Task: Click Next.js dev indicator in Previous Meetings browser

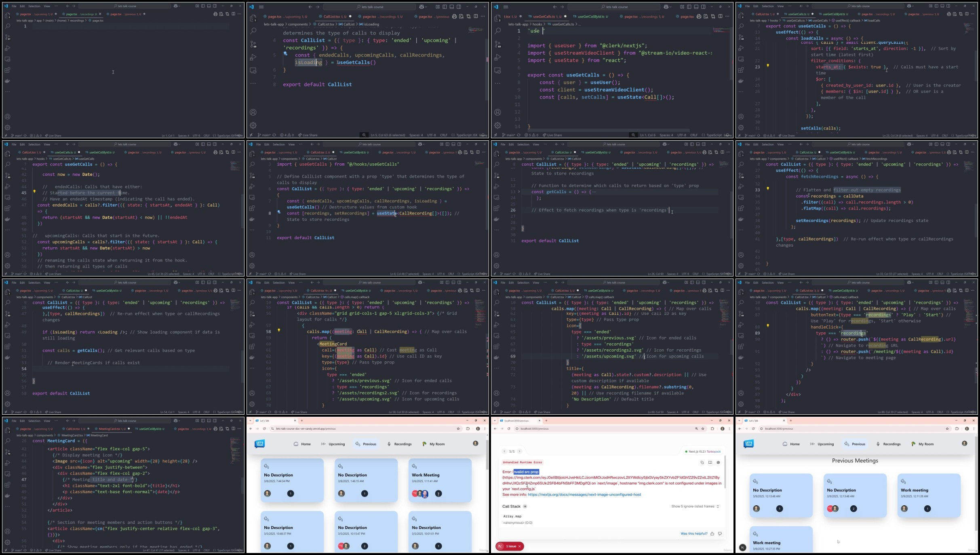Action: point(742,547)
